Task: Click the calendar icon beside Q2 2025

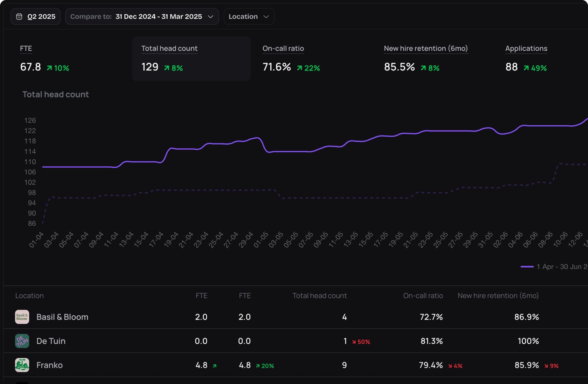Action: pos(19,17)
